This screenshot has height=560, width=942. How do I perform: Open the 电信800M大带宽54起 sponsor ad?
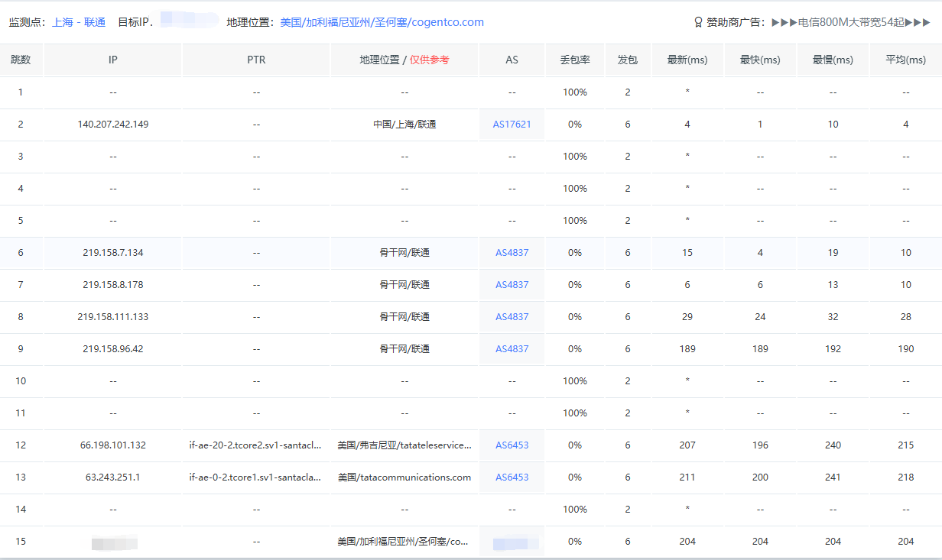click(851, 22)
